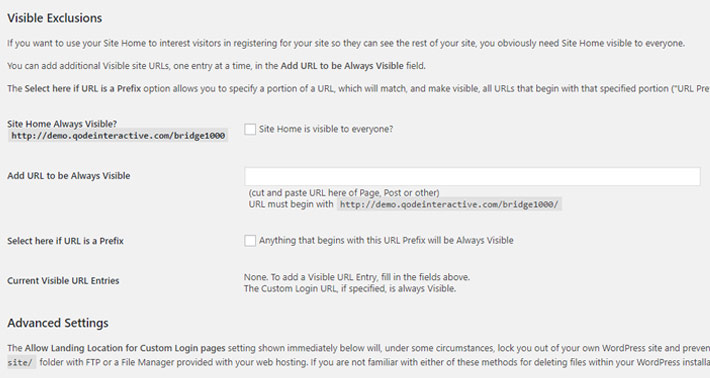The image size is (710, 378).
Task: Select the bridge1000 site home URL code text
Action: 118,136
